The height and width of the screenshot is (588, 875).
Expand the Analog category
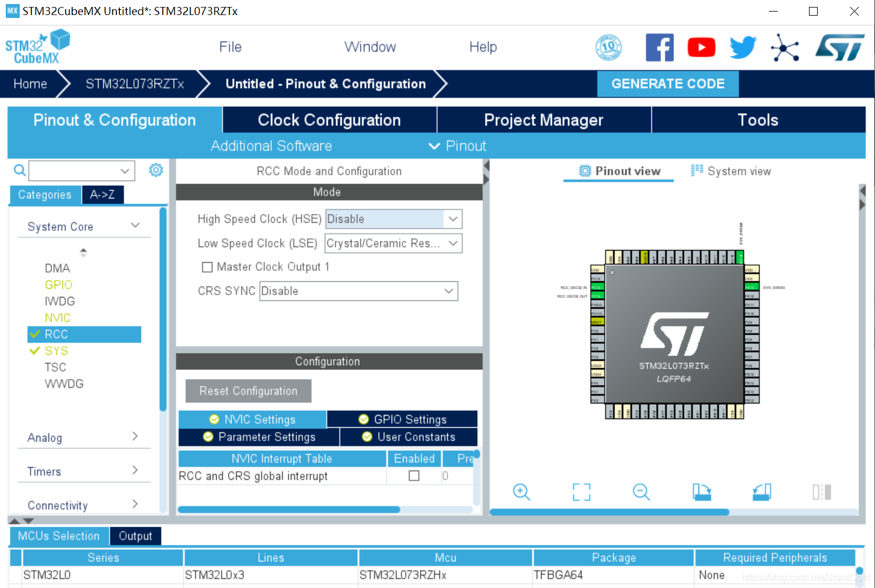tap(135, 436)
